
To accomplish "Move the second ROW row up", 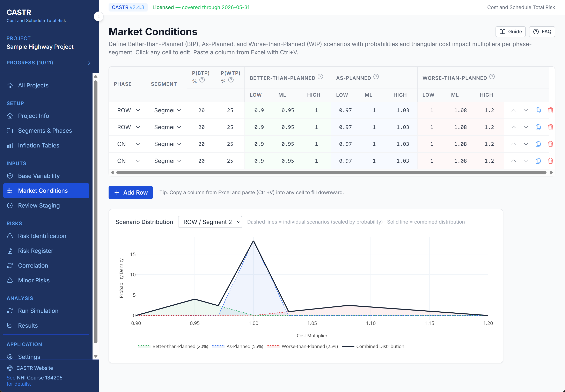I will (513, 127).
